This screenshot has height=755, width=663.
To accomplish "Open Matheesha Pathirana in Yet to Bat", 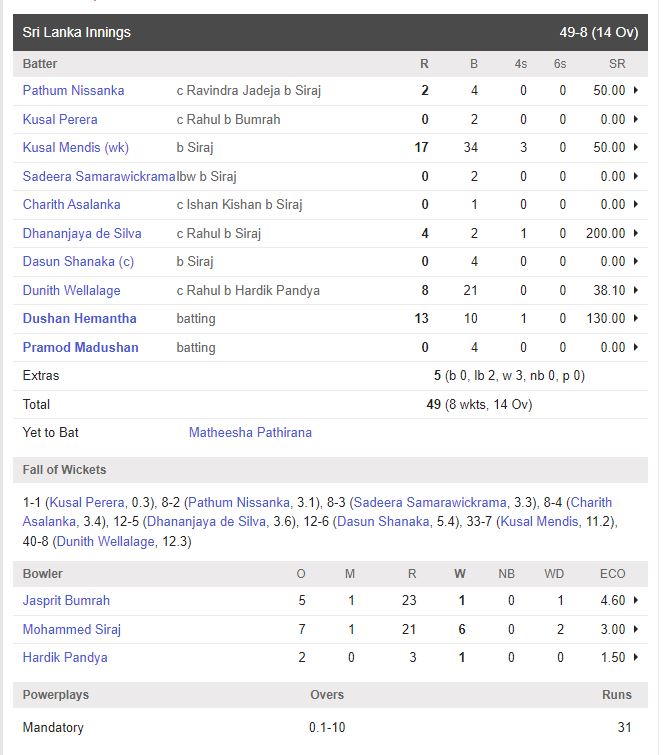I will [250, 433].
